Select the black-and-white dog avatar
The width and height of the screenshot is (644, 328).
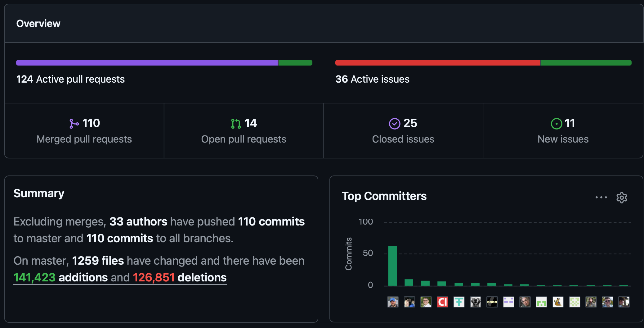coord(475,302)
